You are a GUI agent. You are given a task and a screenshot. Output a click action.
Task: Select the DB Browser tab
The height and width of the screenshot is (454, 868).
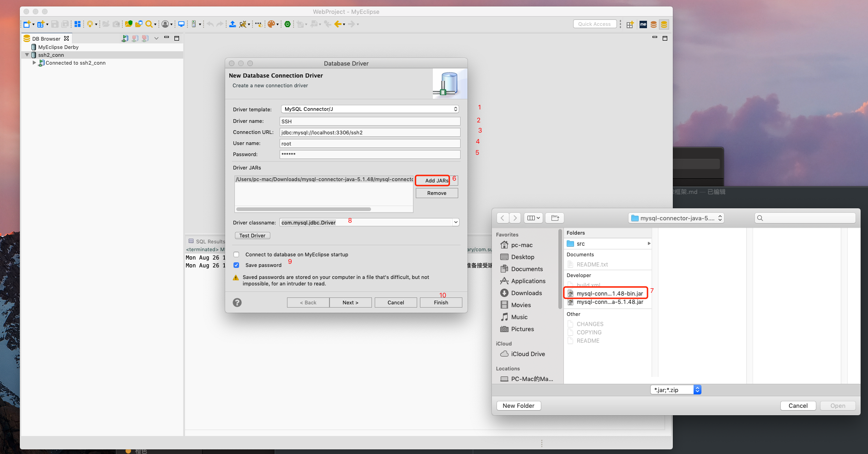[46, 39]
